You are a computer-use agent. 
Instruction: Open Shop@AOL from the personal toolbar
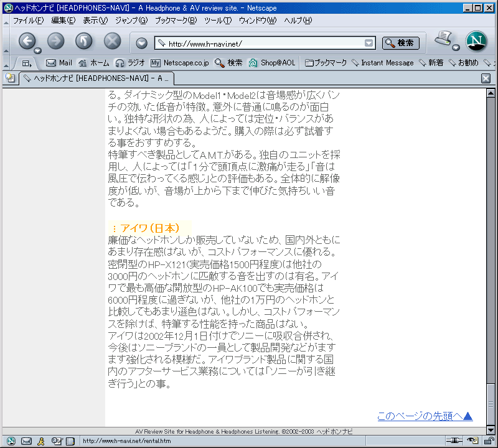[x=272, y=63]
